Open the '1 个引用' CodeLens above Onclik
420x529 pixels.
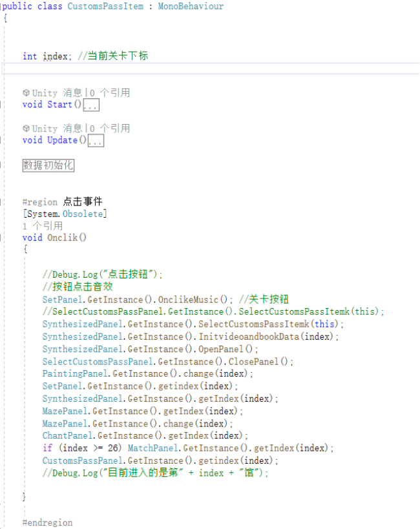pyautogui.click(x=43, y=226)
